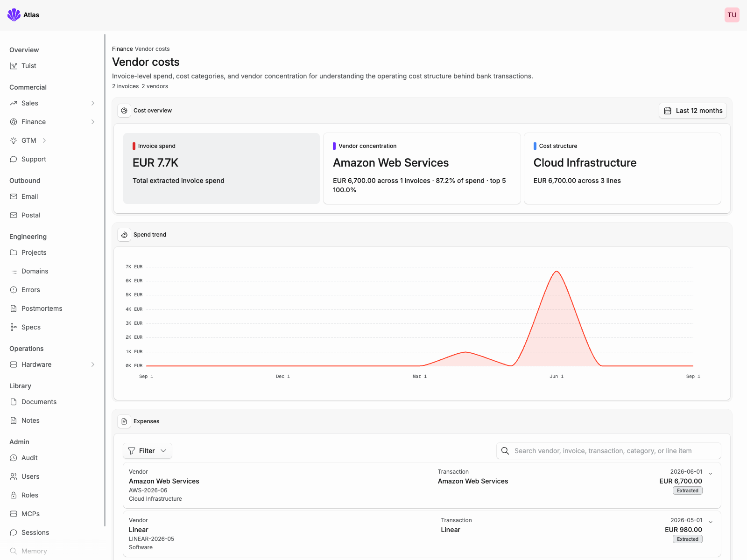Click Extracted badge on Linear expense

click(688, 539)
